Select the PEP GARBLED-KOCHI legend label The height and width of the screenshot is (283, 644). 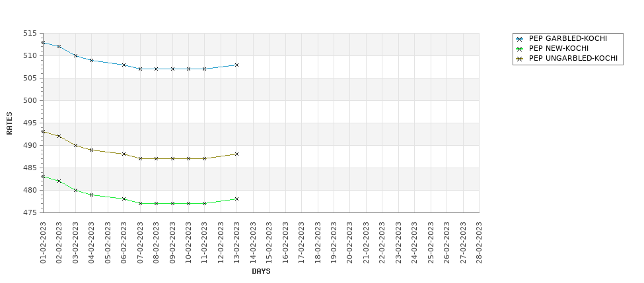click(567, 38)
